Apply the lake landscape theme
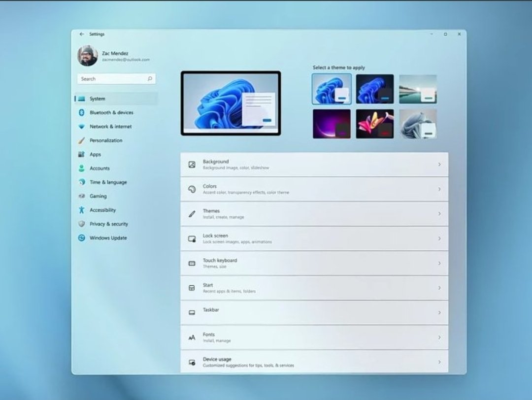532x400 pixels. (x=418, y=89)
